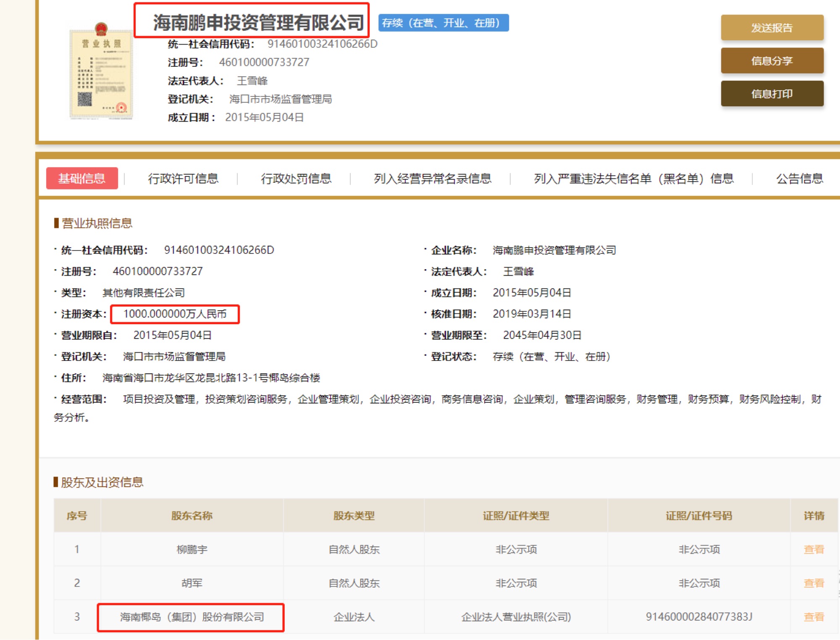840x640 pixels.
Task: Open the business license thumbnail image
Action: click(x=101, y=71)
